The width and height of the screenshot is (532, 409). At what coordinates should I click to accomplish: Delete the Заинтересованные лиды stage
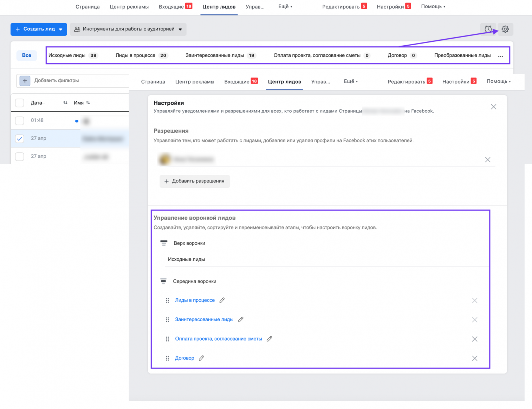475,320
